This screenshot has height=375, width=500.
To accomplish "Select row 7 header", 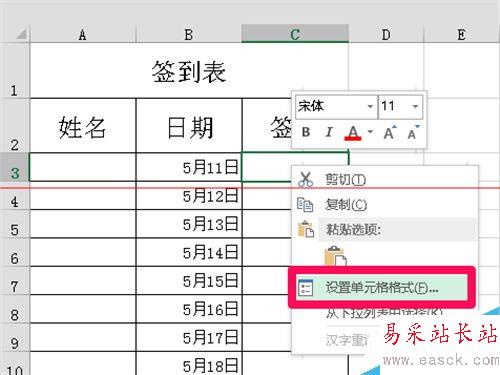I will tap(15, 281).
